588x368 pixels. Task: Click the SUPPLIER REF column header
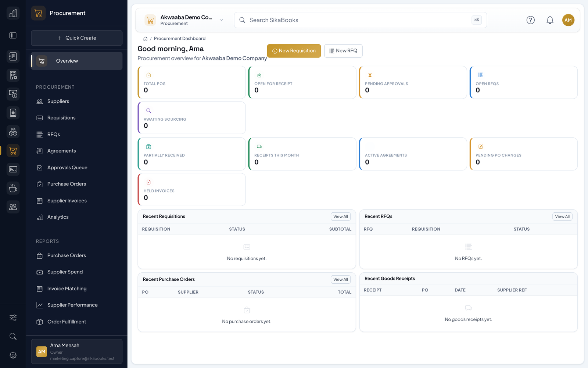pyautogui.click(x=512, y=290)
